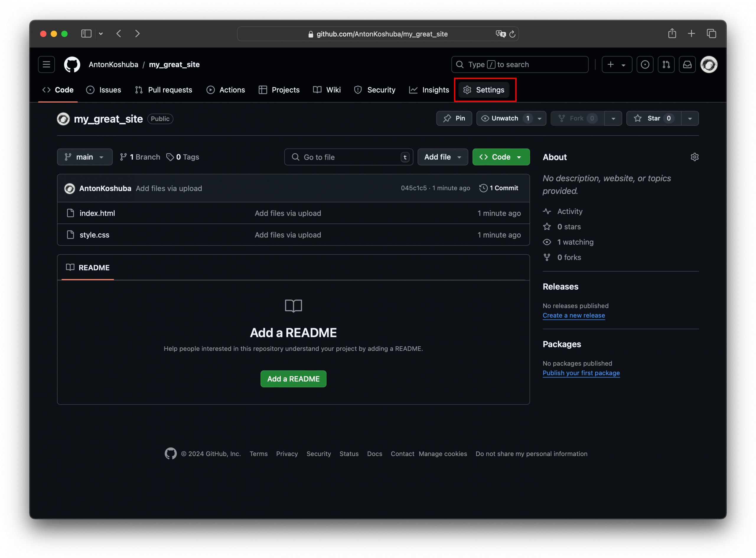Open the green Code dropdown
Viewport: 756px width, 558px height.
[x=501, y=157]
